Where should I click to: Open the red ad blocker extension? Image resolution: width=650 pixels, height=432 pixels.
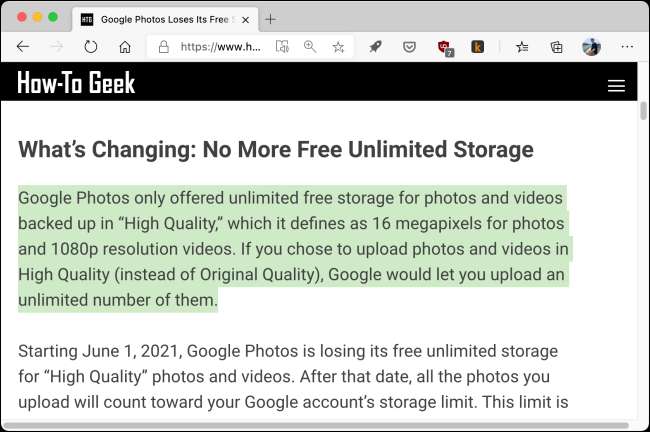(x=444, y=47)
